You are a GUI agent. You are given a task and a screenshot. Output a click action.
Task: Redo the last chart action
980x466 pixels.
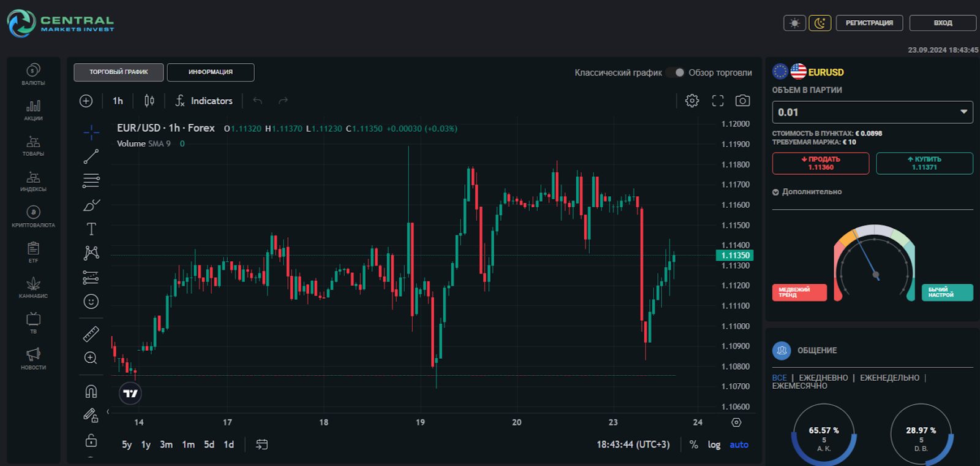[283, 101]
